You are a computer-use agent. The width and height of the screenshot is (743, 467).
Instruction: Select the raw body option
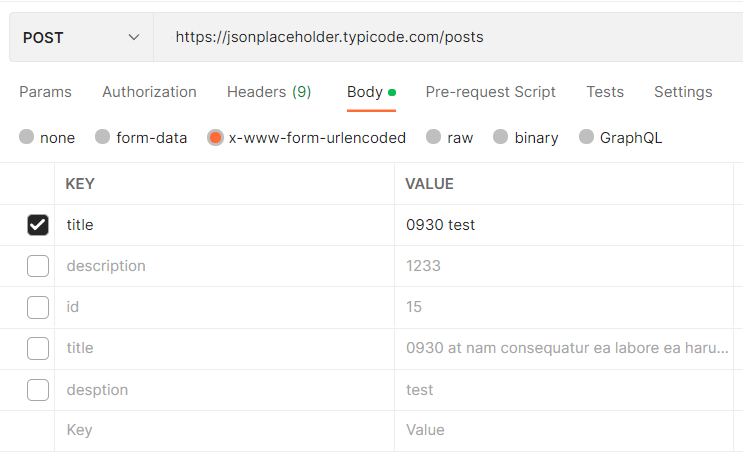433,137
